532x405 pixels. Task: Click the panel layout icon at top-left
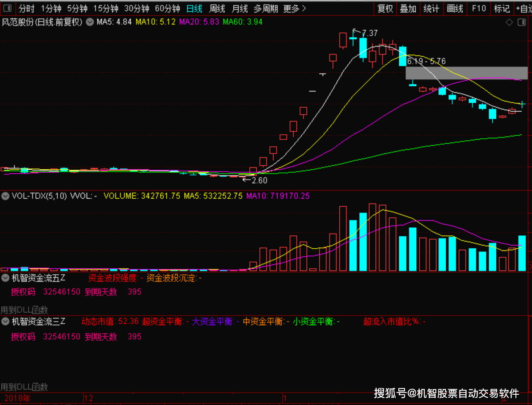coord(7,8)
